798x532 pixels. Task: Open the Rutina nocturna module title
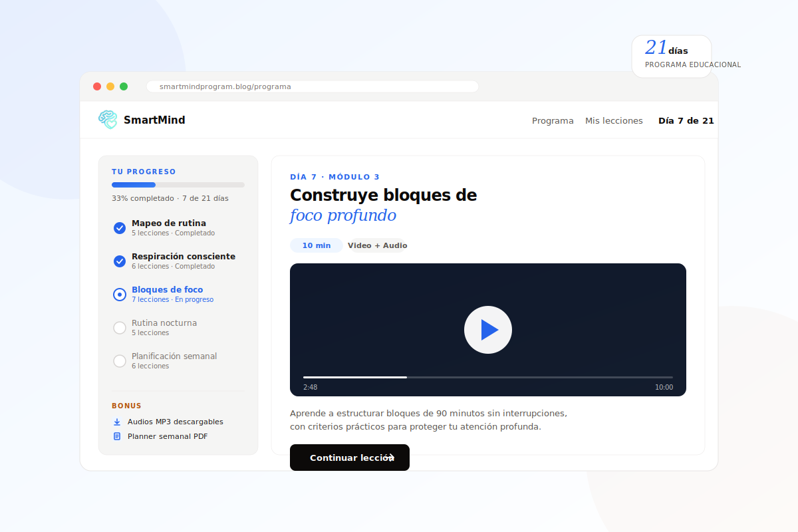164,323
